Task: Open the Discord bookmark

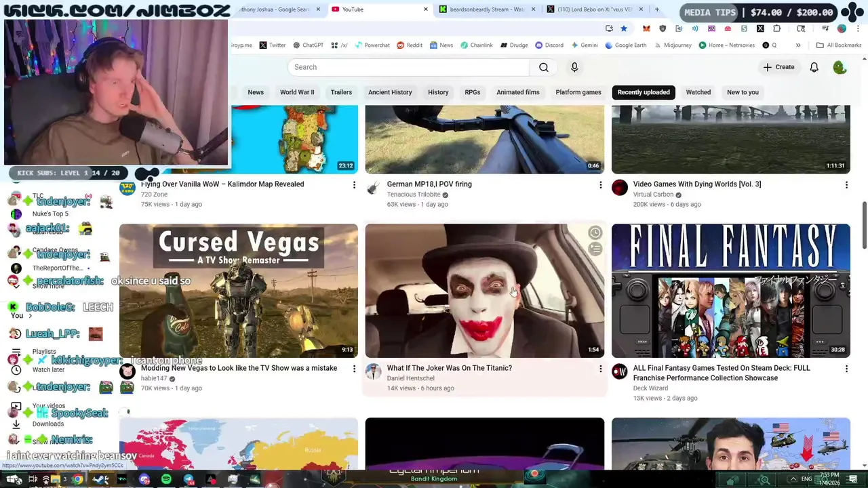Action: 549,45
